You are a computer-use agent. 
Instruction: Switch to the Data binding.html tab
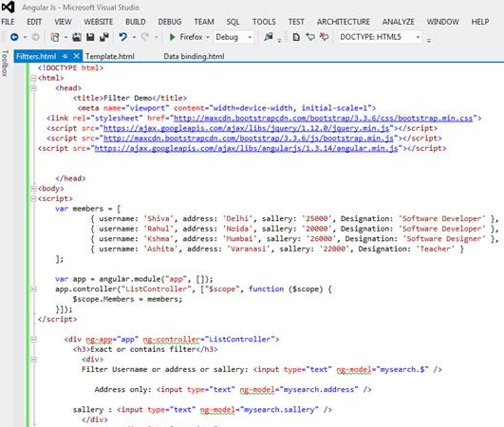(194, 56)
